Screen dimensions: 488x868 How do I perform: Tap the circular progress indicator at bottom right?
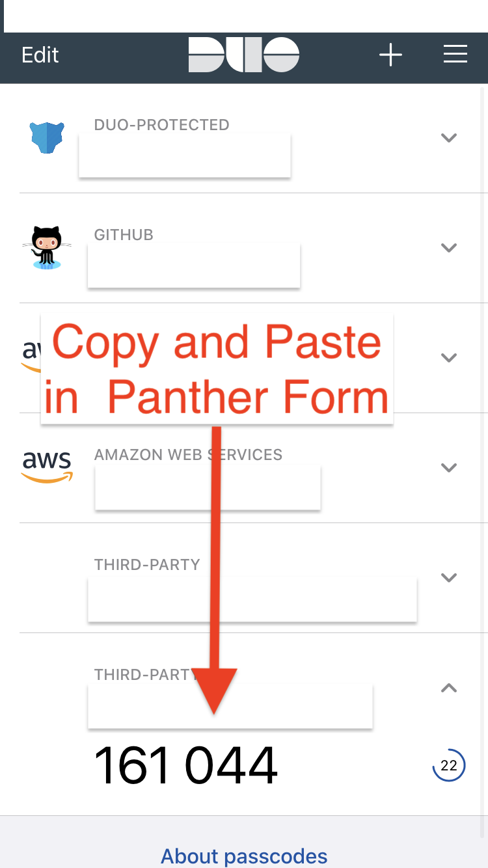click(x=449, y=765)
